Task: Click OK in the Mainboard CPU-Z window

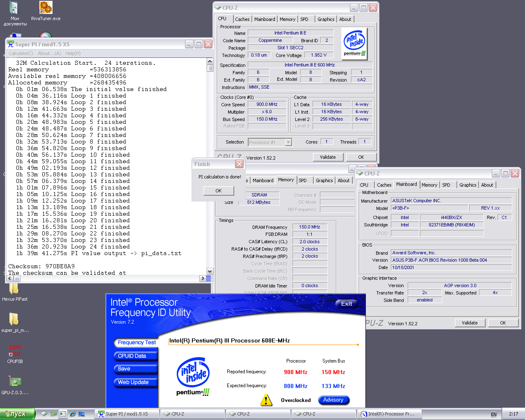Action: point(503,323)
